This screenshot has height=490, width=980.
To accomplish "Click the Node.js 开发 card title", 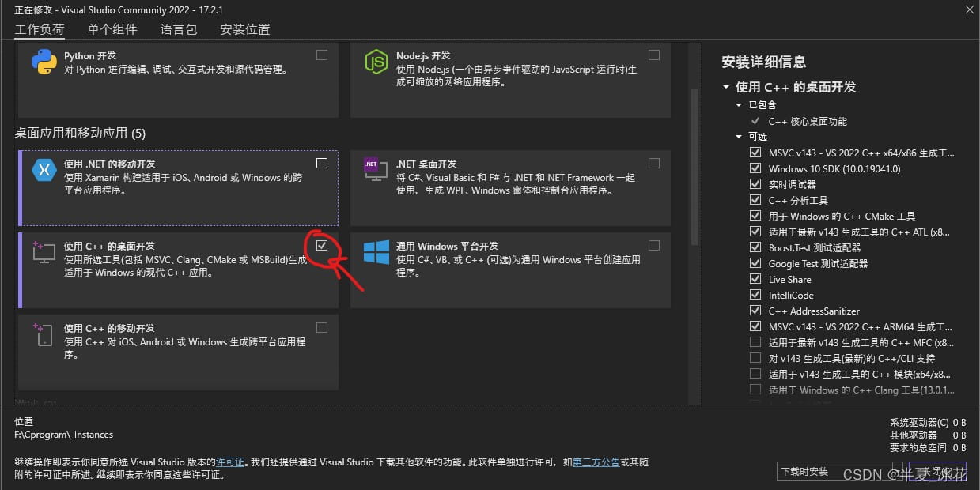I will pos(423,56).
